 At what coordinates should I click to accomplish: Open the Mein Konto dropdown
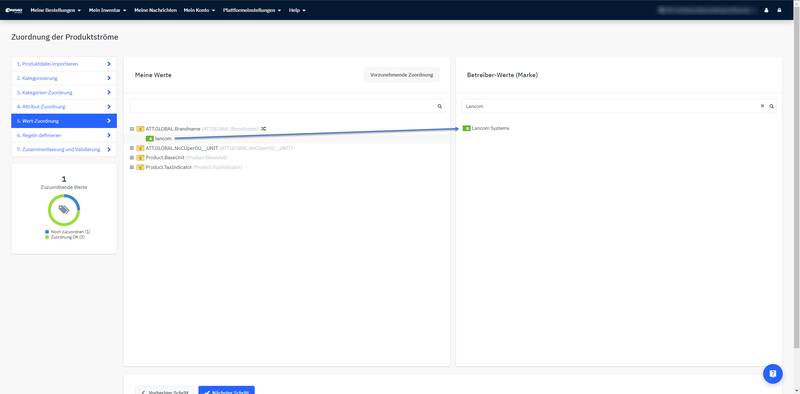199,10
